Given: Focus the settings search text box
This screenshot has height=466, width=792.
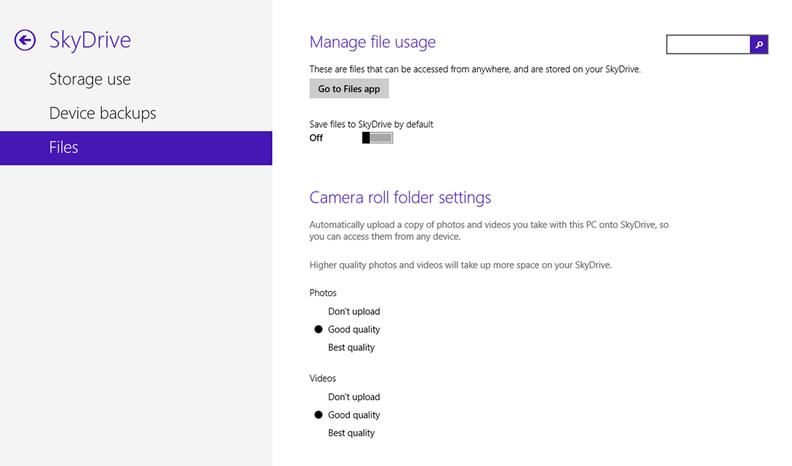Looking at the screenshot, I should point(708,44).
